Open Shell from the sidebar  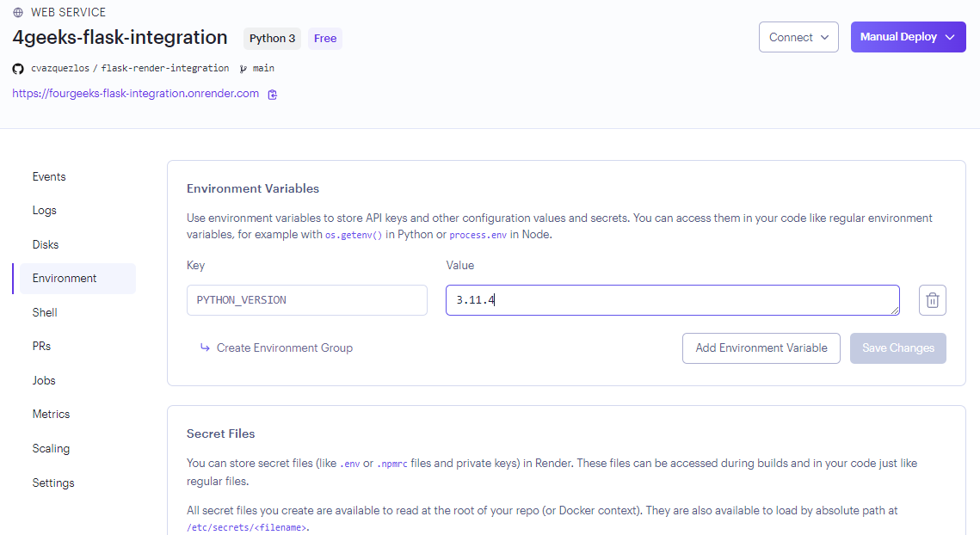[x=45, y=312]
